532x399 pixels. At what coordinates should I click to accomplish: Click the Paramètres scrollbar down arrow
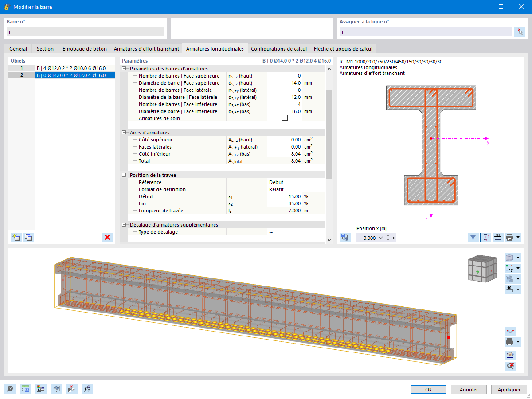pyautogui.click(x=329, y=240)
